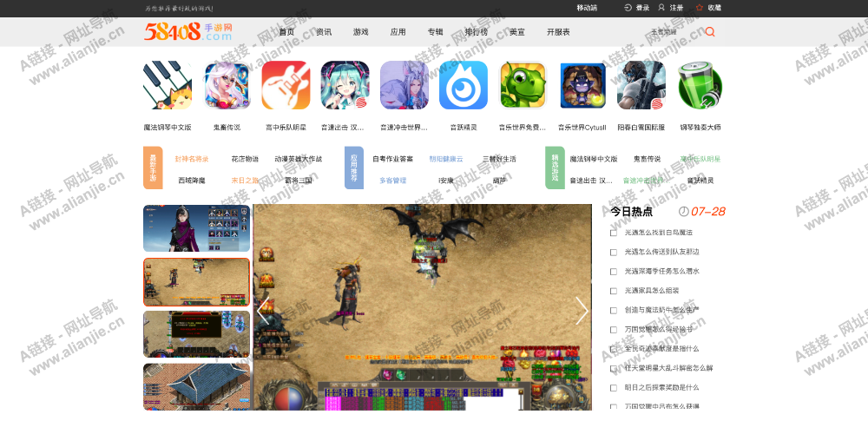This screenshot has height=421, width=868.
Task: Click the orange magnifier search icon
Action: [x=710, y=32]
